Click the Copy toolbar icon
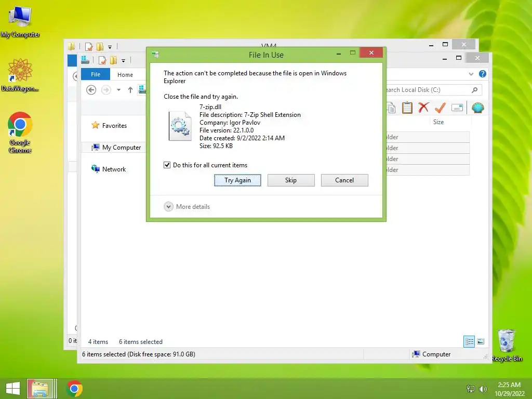Screen dimensions: 532x399 [391, 108]
